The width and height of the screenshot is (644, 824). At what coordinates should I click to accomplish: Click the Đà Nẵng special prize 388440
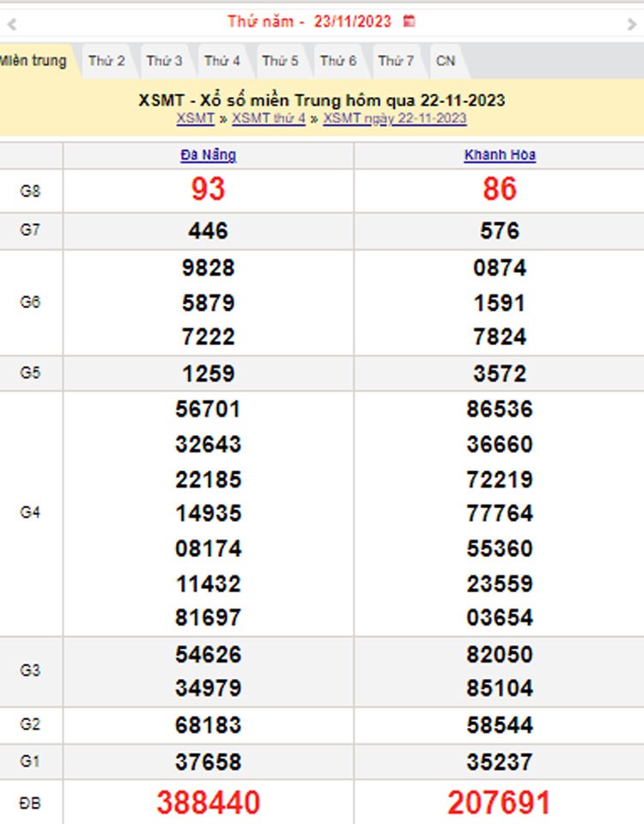[208, 803]
